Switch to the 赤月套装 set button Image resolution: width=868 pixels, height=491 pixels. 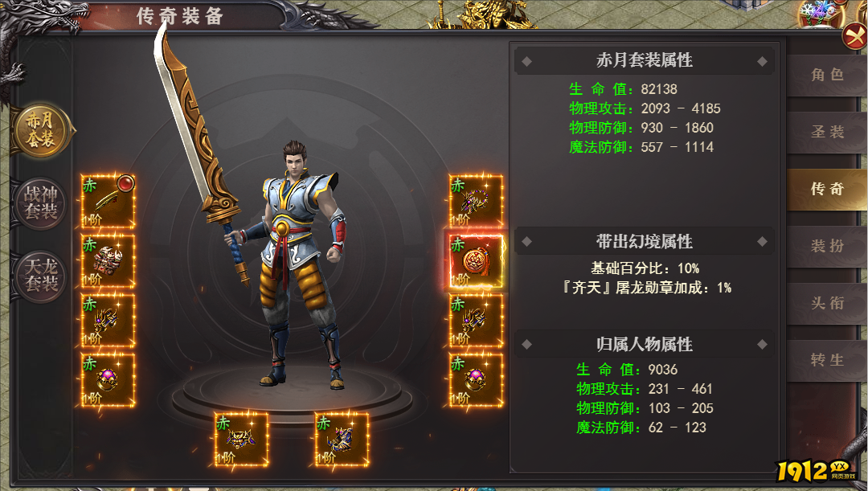[41, 131]
